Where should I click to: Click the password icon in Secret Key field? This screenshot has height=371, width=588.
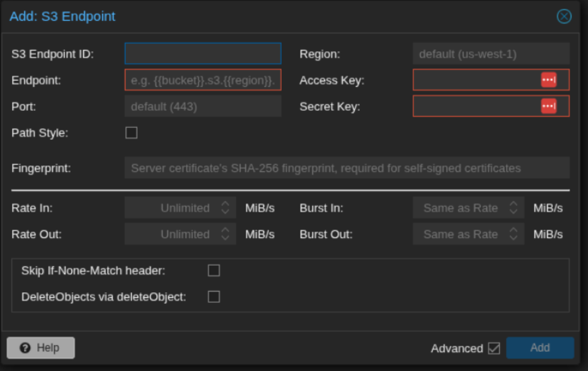(x=549, y=106)
